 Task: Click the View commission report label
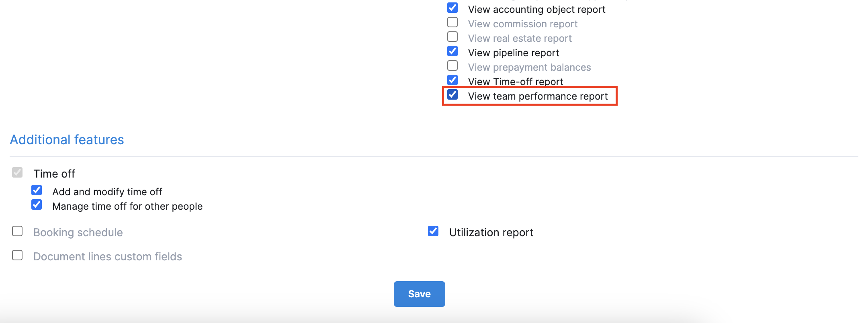[523, 24]
